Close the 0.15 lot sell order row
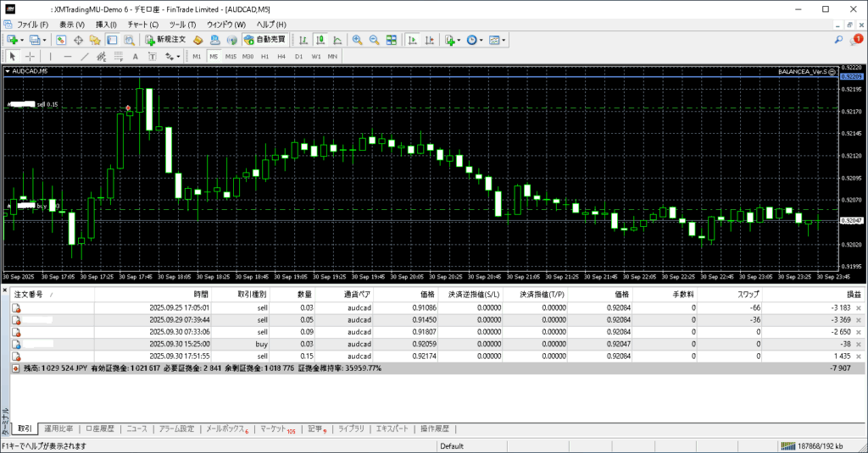This screenshot has width=868, height=453. (x=858, y=357)
